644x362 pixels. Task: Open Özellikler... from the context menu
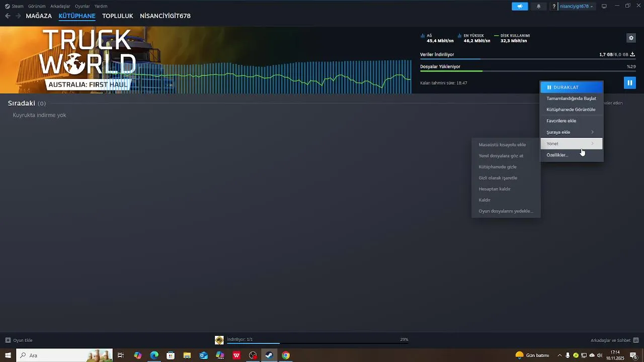point(572,155)
